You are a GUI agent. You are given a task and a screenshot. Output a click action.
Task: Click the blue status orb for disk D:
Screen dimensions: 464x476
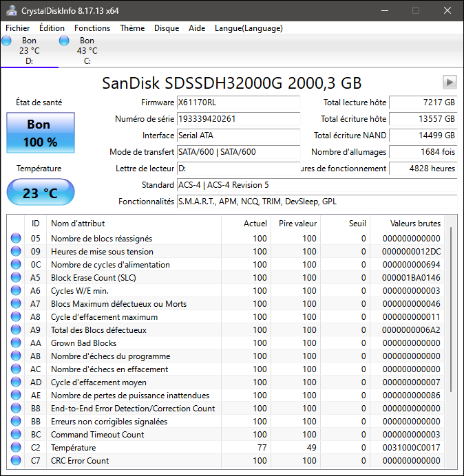pyautogui.click(x=6, y=41)
